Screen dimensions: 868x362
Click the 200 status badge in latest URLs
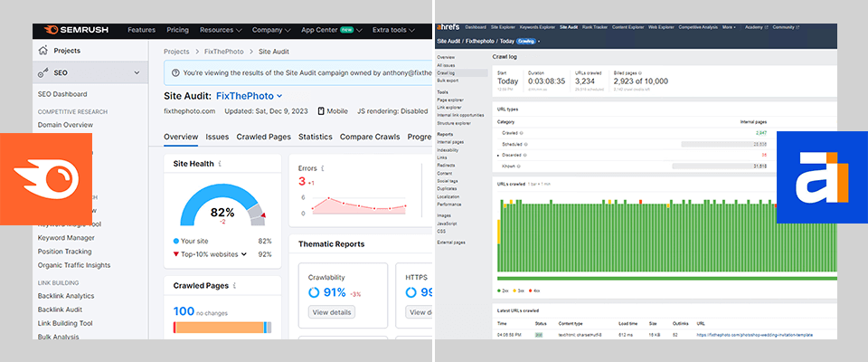click(539, 336)
